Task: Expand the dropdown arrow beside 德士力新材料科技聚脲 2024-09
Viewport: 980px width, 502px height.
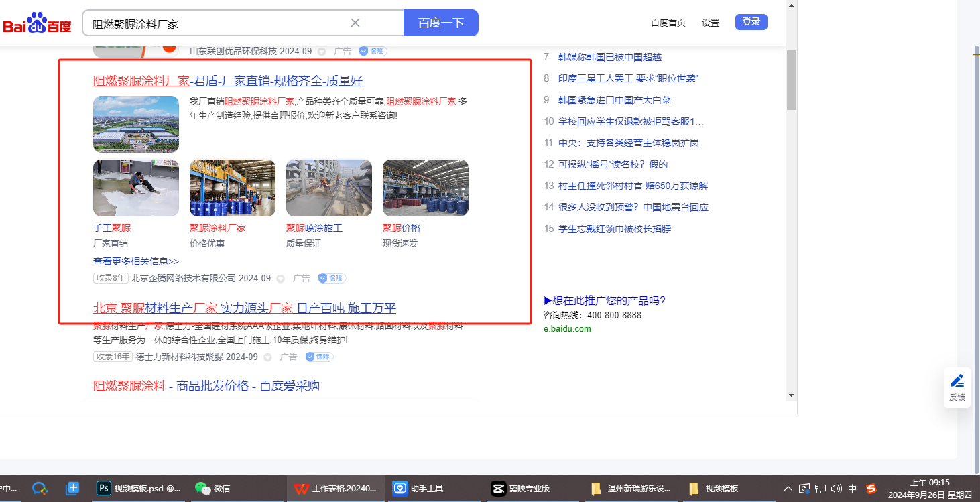Action: (x=267, y=357)
